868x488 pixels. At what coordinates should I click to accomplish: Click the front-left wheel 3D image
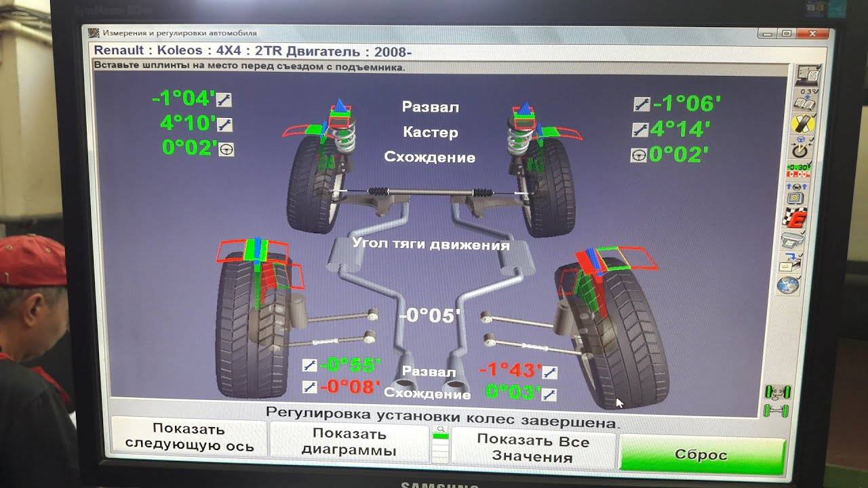(313, 183)
